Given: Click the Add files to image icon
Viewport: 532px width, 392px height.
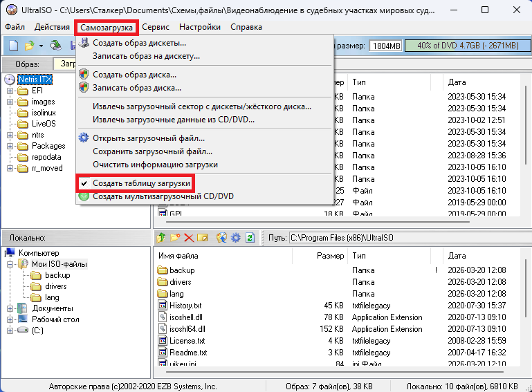Looking at the screenshot, I should [221, 238].
